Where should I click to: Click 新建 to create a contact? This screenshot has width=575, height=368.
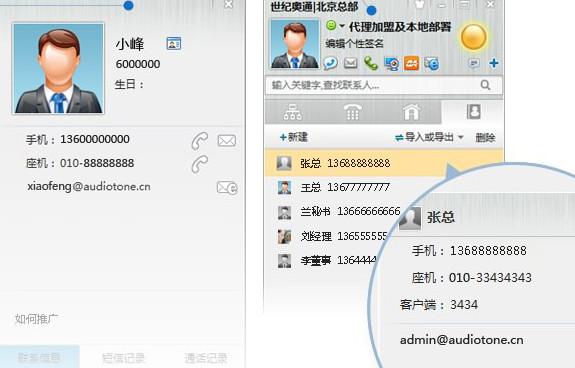click(294, 137)
